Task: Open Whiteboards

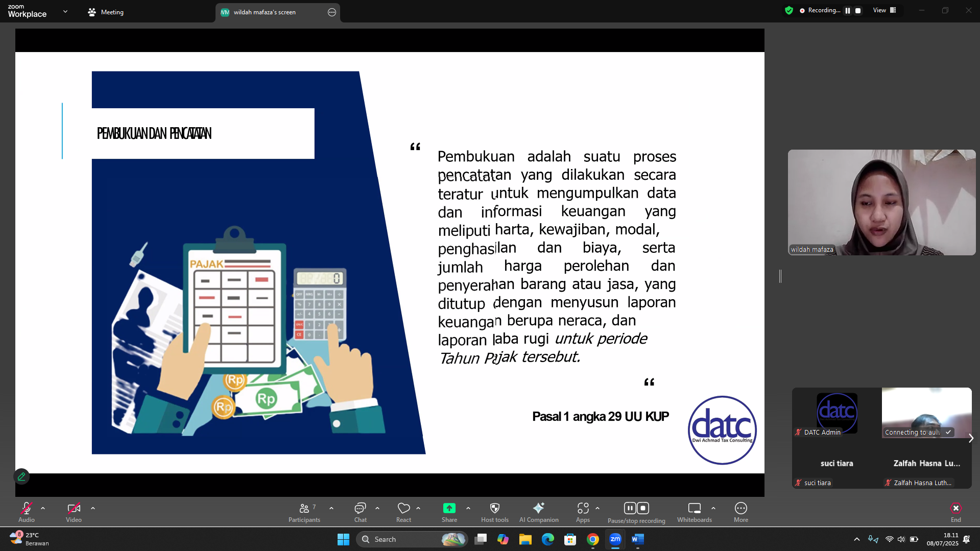Action: click(x=694, y=512)
